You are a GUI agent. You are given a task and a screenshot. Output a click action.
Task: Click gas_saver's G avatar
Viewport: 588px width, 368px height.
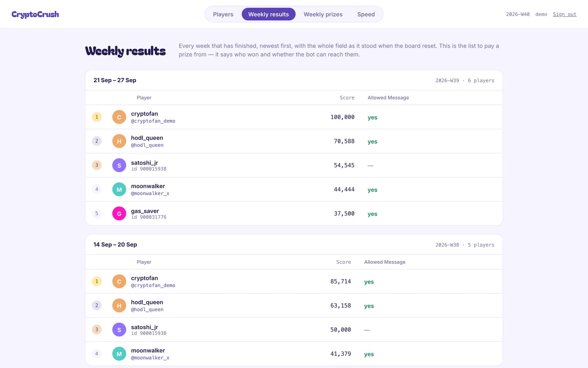[119, 213]
